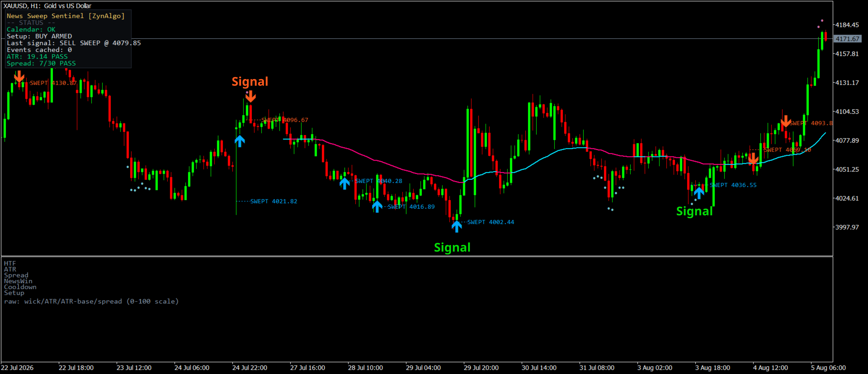Click the NewsWin label in the sub-window
The image size is (868, 374).
[x=18, y=281]
